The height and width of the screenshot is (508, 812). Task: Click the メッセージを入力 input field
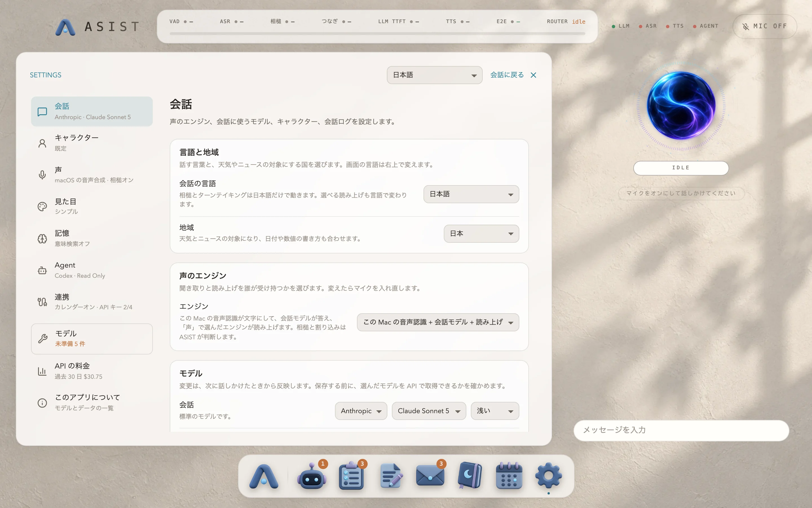coord(681,430)
